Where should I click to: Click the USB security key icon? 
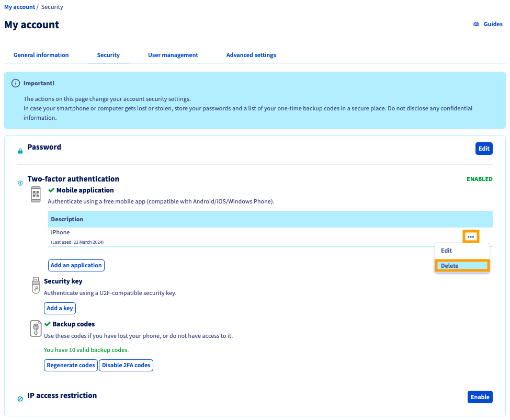click(x=35, y=286)
